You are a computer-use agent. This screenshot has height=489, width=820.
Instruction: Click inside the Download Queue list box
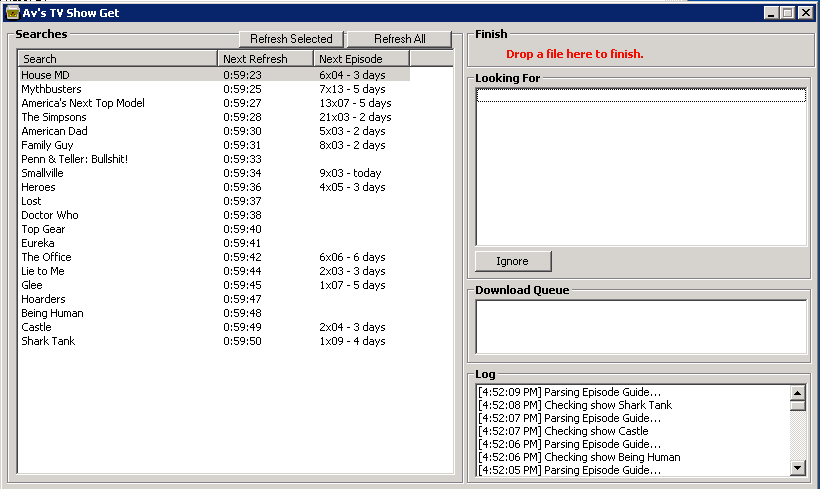(641, 327)
